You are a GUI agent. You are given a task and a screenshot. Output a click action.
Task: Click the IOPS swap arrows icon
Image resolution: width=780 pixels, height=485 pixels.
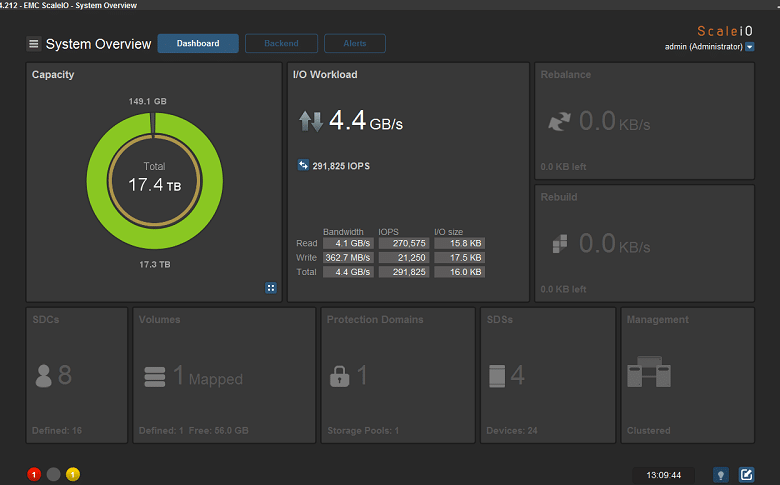pyautogui.click(x=303, y=165)
